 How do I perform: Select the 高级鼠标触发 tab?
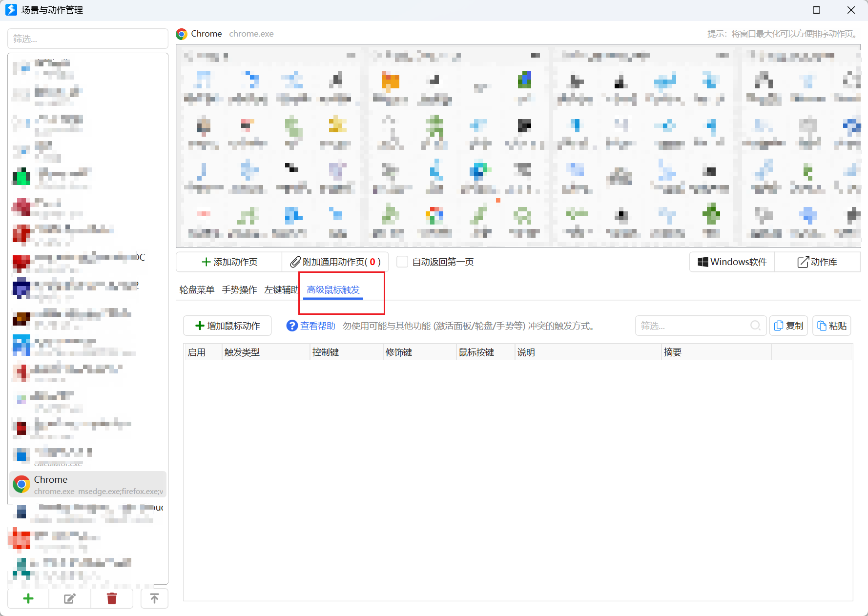[333, 290]
